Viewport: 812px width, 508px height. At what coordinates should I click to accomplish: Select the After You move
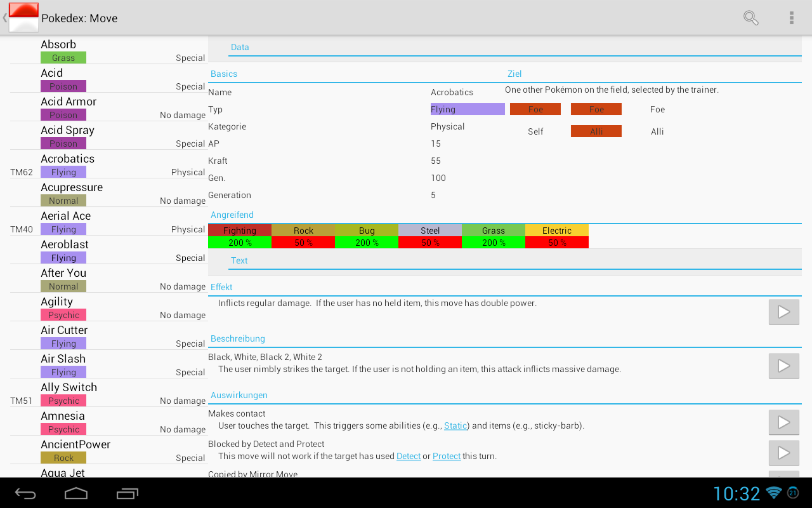108,279
